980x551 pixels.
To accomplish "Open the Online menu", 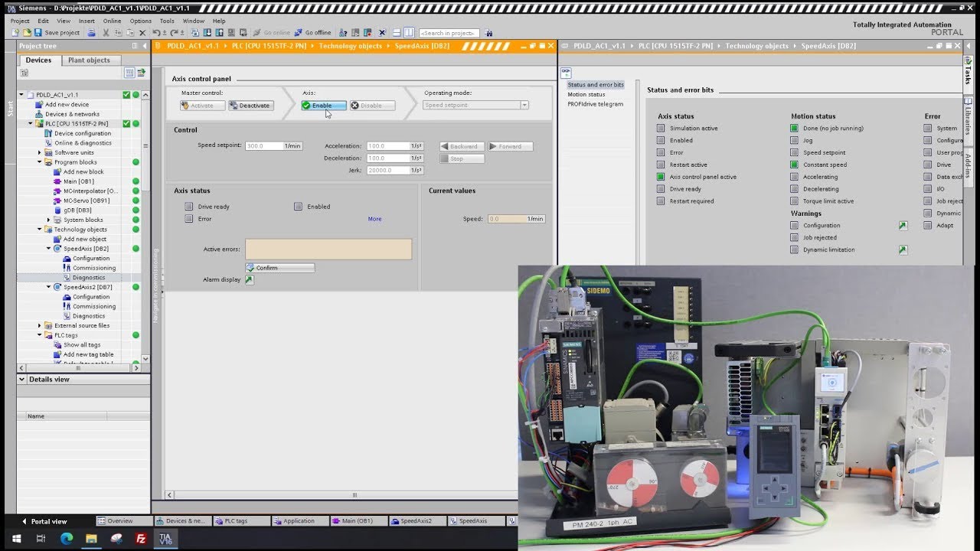I will (x=112, y=21).
